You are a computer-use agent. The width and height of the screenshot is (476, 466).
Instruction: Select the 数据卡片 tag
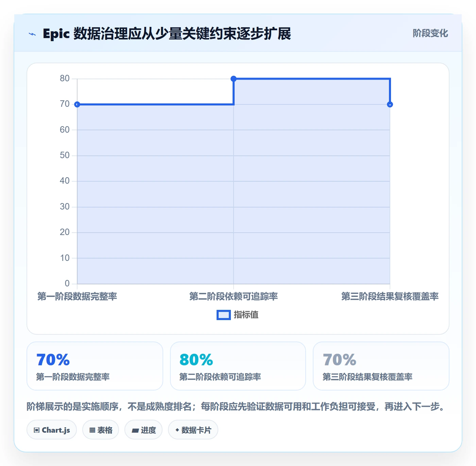pos(193,430)
